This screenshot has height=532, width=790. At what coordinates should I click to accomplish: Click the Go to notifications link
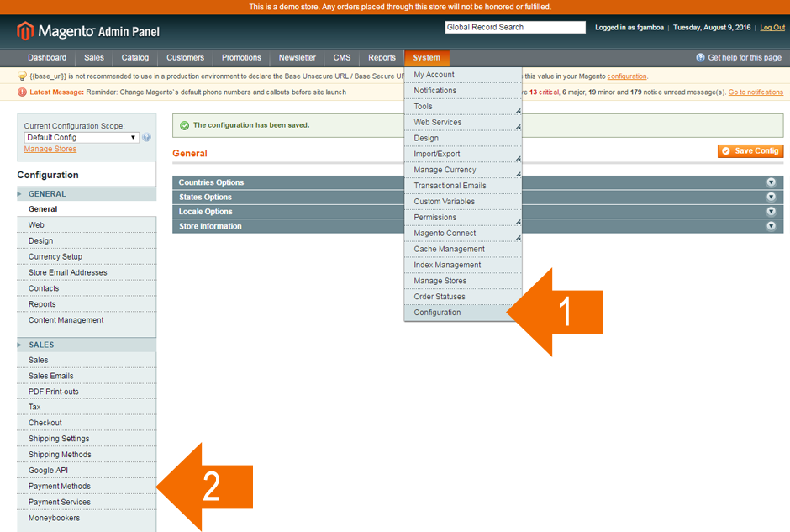756,92
